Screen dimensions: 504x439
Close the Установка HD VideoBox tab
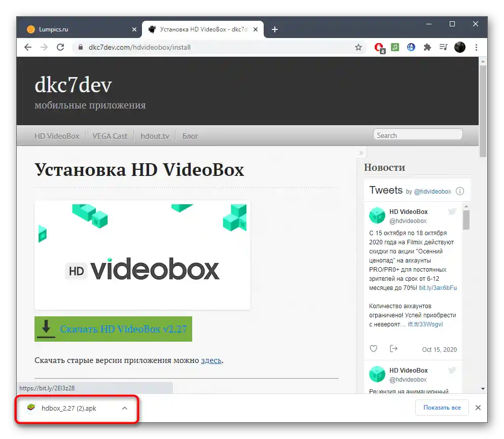tap(256, 29)
